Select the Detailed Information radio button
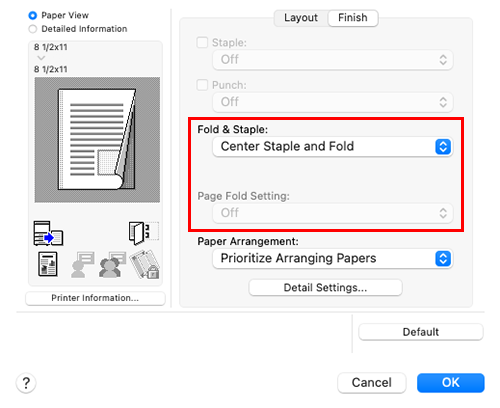500x408 pixels. 33,29
